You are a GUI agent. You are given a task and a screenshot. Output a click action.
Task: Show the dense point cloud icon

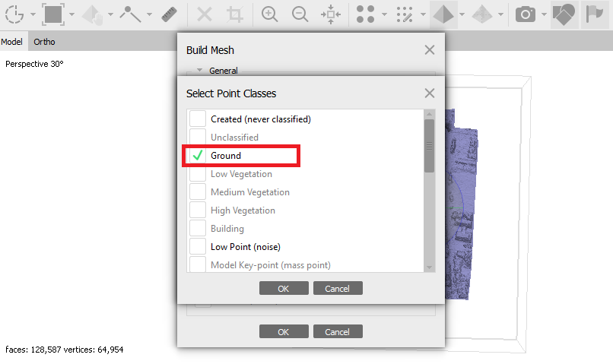tap(405, 14)
